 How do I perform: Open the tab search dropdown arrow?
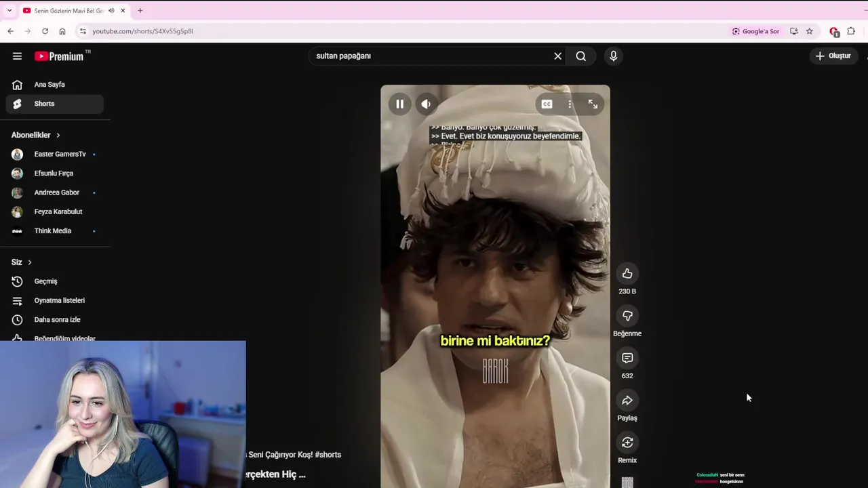pos(9,11)
